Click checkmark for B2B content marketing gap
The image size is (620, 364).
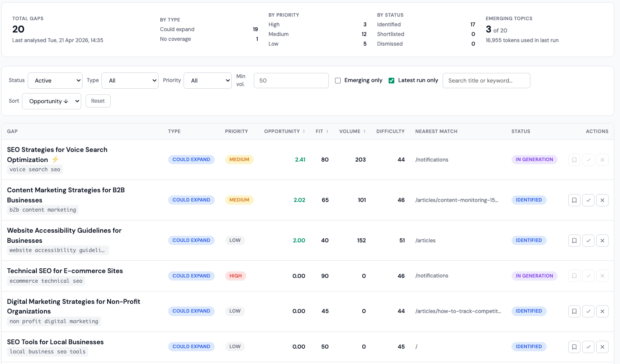point(588,200)
